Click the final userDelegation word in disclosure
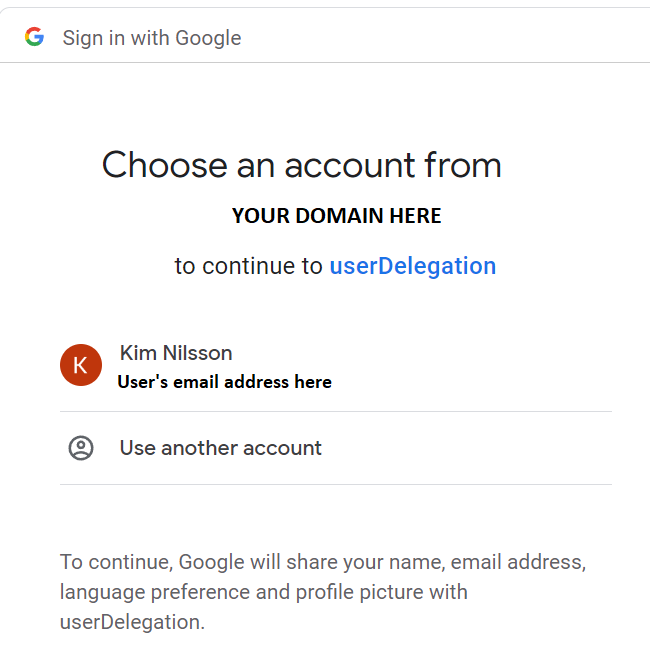This screenshot has width=650, height=668. [x=132, y=622]
